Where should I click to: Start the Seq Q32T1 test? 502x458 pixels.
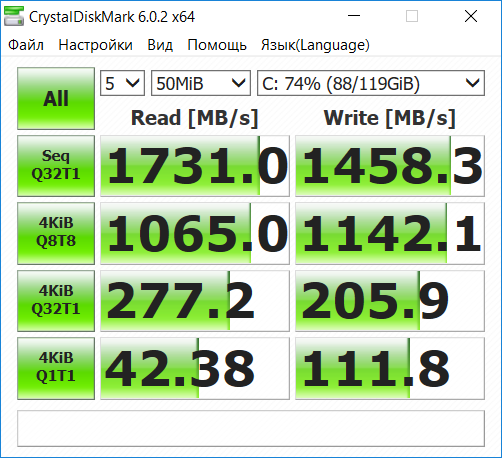pos(56,166)
